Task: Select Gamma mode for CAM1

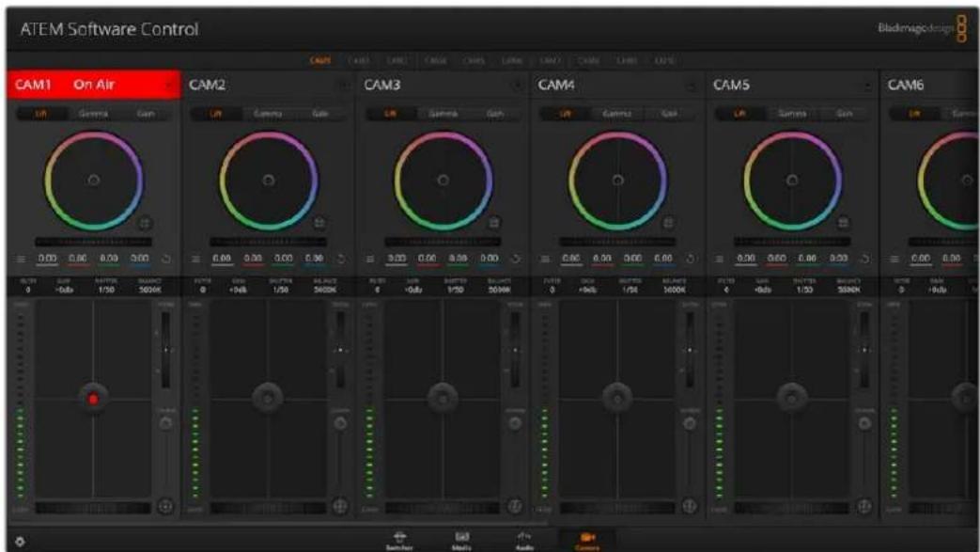Action: [93, 114]
